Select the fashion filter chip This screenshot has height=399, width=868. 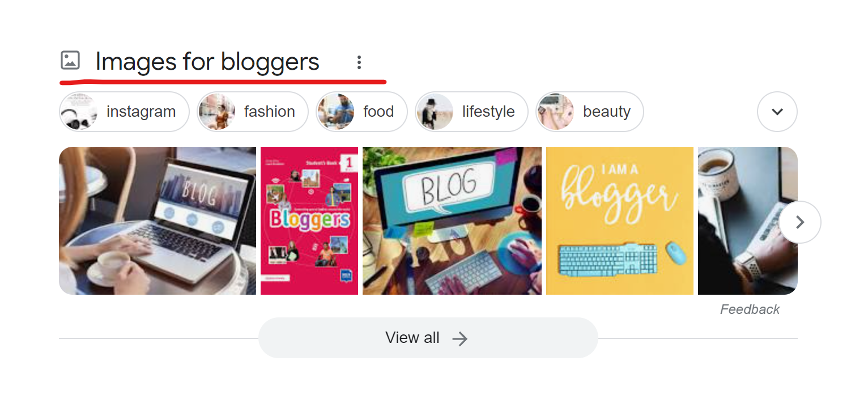pos(253,112)
